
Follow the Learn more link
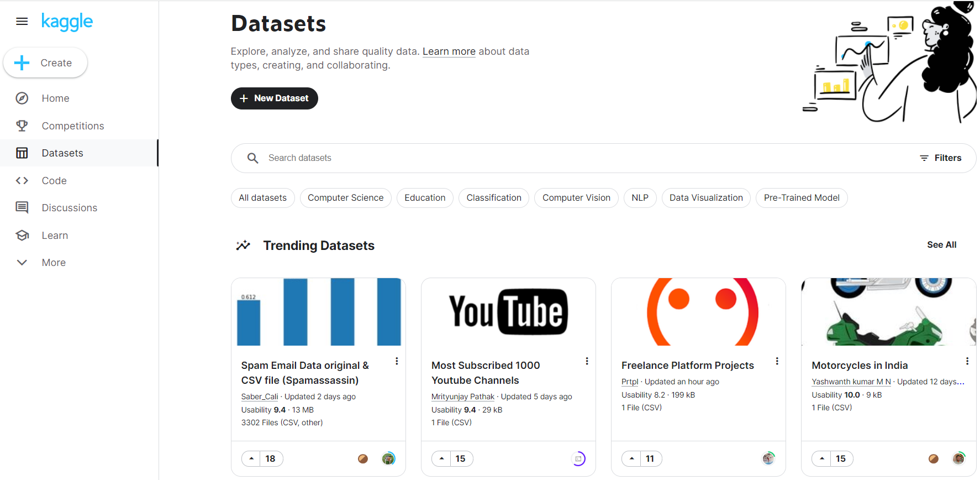pos(449,51)
